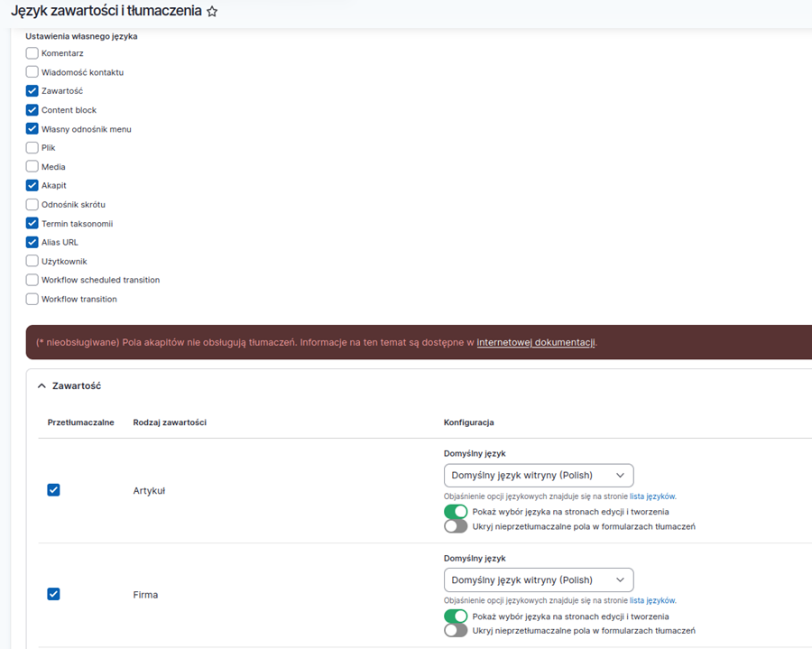Open the Artykuł default language dropdown
Viewport: 812px width, 649px height.
coord(538,476)
